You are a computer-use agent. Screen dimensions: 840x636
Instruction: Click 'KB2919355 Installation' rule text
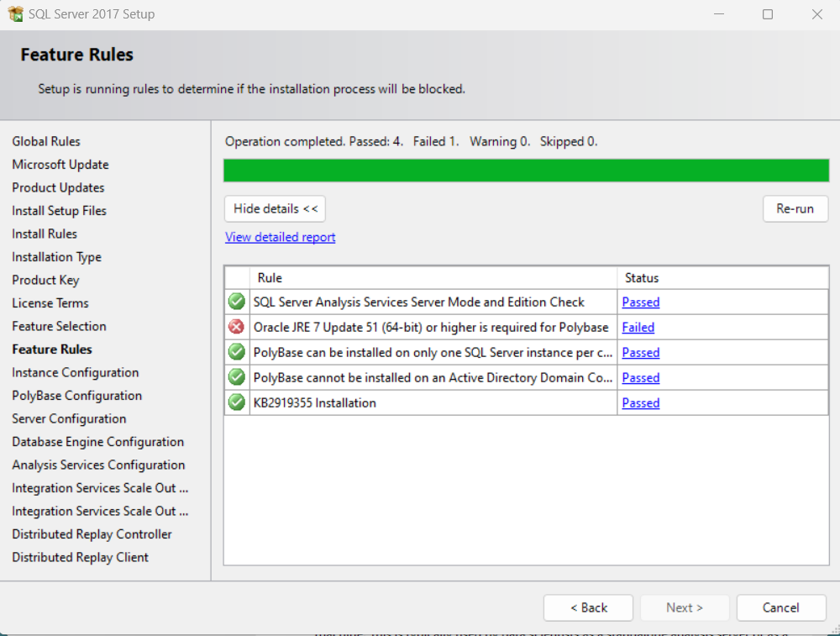pyautogui.click(x=314, y=403)
